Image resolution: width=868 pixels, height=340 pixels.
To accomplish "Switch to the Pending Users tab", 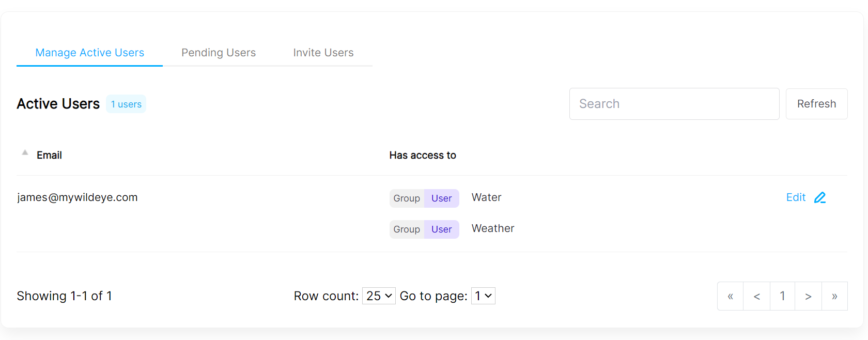I will coord(219,53).
